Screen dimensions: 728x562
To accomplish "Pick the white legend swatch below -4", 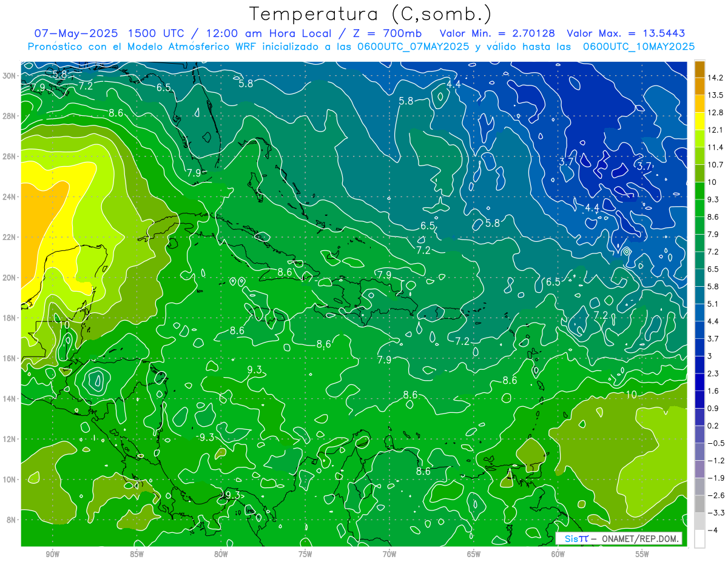I will click(x=699, y=538).
